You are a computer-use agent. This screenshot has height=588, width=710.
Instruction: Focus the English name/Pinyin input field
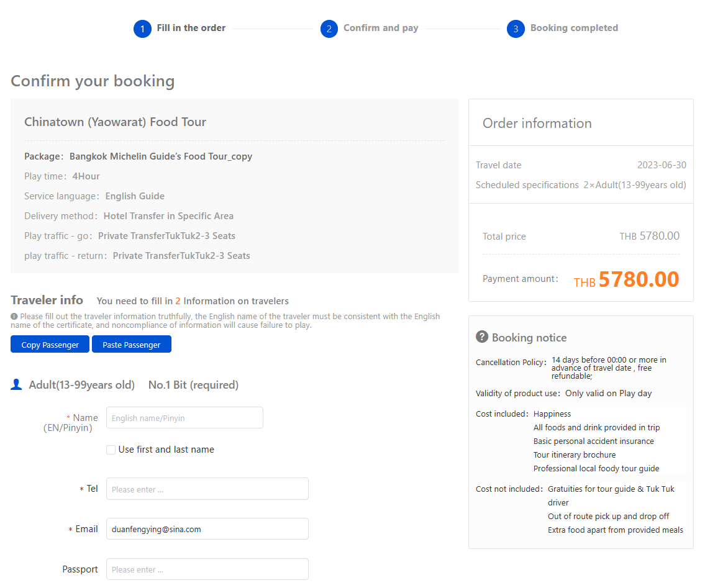(x=184, y=418)
